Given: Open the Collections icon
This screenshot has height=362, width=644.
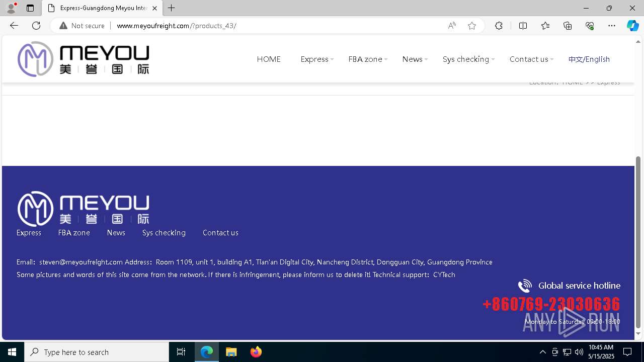Looking at the screenshot, I should point(568,26).
